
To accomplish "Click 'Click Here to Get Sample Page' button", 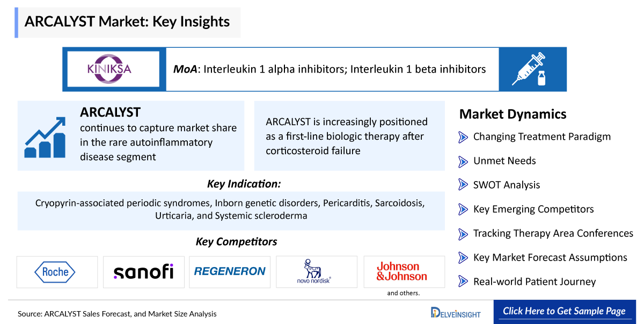I will (564, 311).
